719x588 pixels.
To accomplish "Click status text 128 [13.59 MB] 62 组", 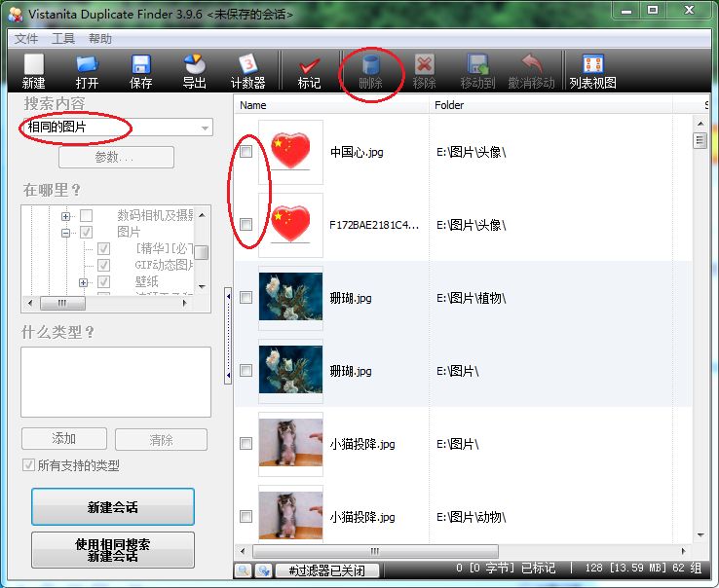I will tap(643, 569).
